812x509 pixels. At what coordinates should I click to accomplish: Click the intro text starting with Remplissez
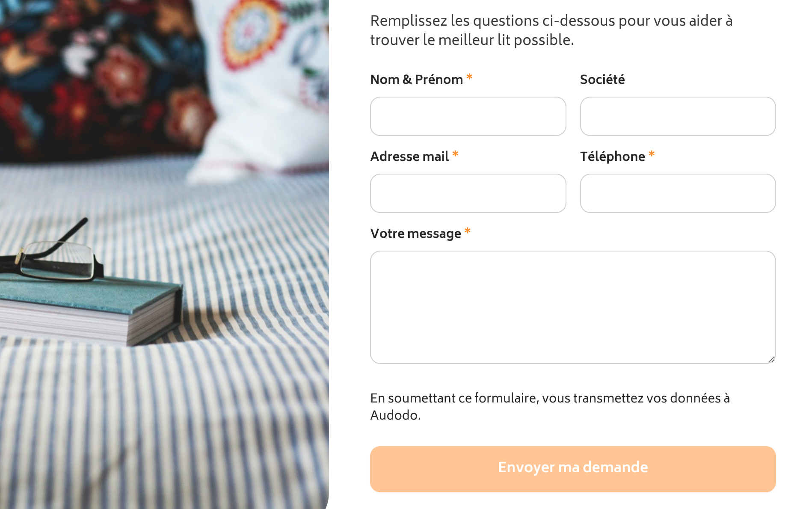(551, 30)
